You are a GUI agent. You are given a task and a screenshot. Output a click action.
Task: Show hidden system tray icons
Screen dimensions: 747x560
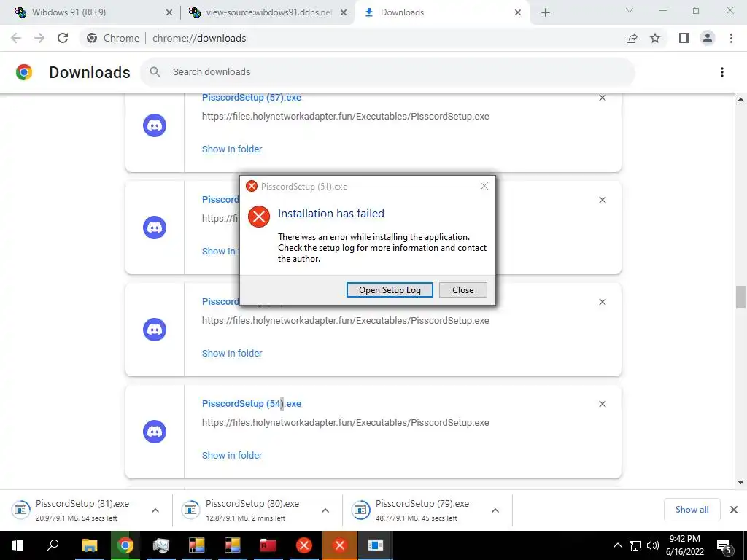coord(617,545)
